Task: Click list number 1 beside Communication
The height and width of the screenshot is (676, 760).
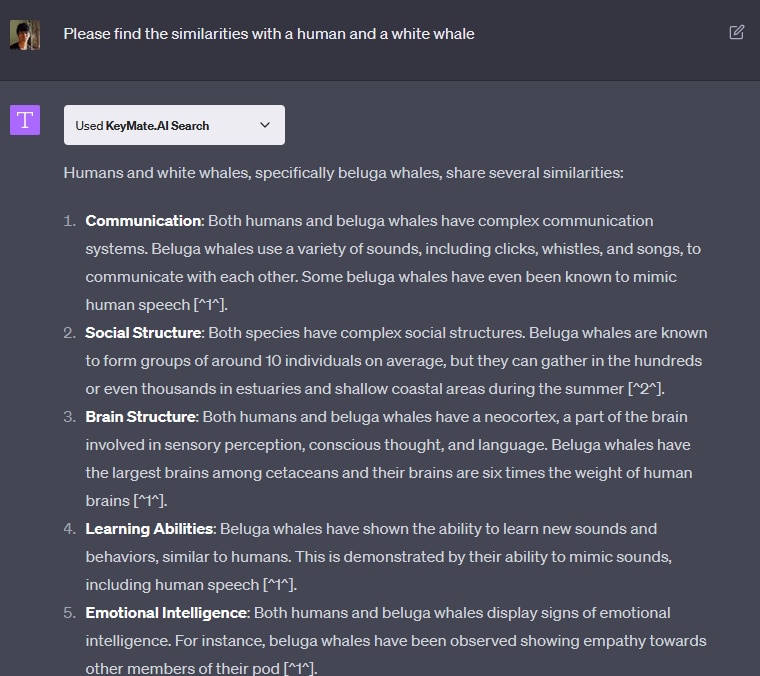Action: coord(70,220)
